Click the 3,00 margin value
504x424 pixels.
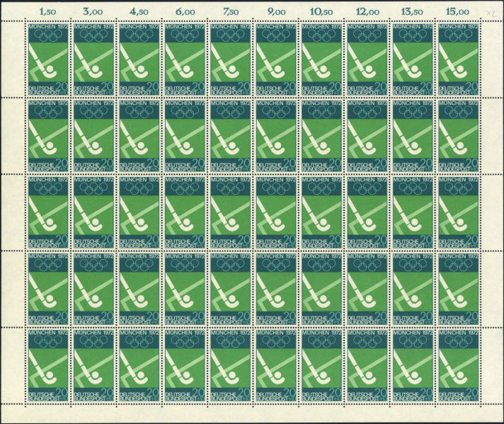93,12
